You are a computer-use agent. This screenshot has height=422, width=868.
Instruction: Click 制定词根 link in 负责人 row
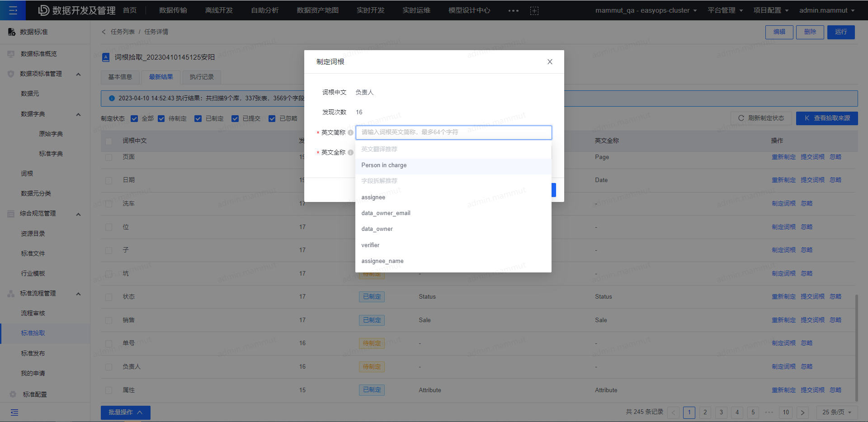(784, 367)
